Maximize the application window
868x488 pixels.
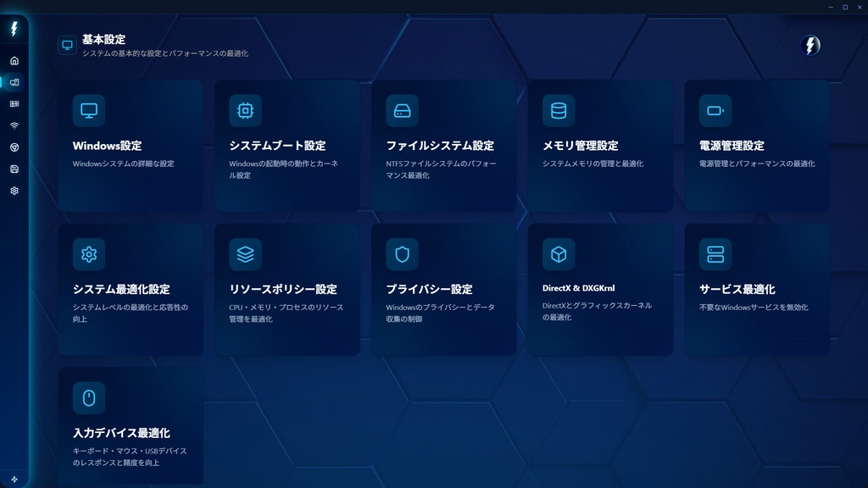[x=845, y=7]
